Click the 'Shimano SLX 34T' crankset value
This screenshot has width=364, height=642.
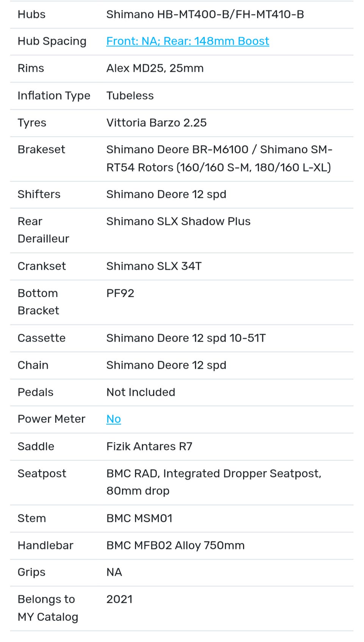[x=154, y=266]
